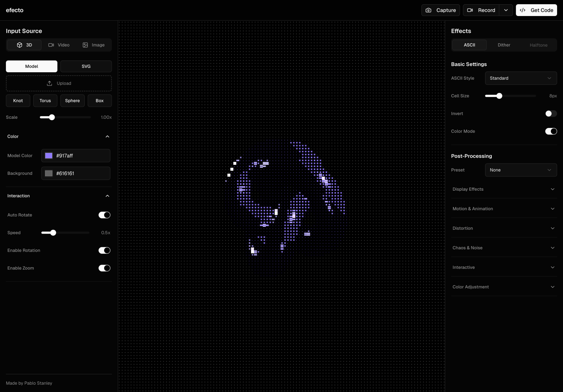Click the camera icon on Capture
563x392 pixels.
coord(428,10)
